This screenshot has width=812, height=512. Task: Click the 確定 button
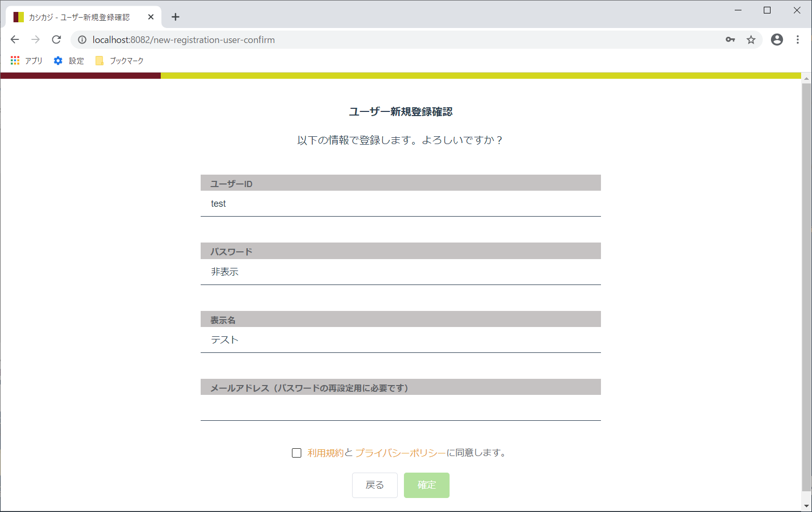(427, 485)
